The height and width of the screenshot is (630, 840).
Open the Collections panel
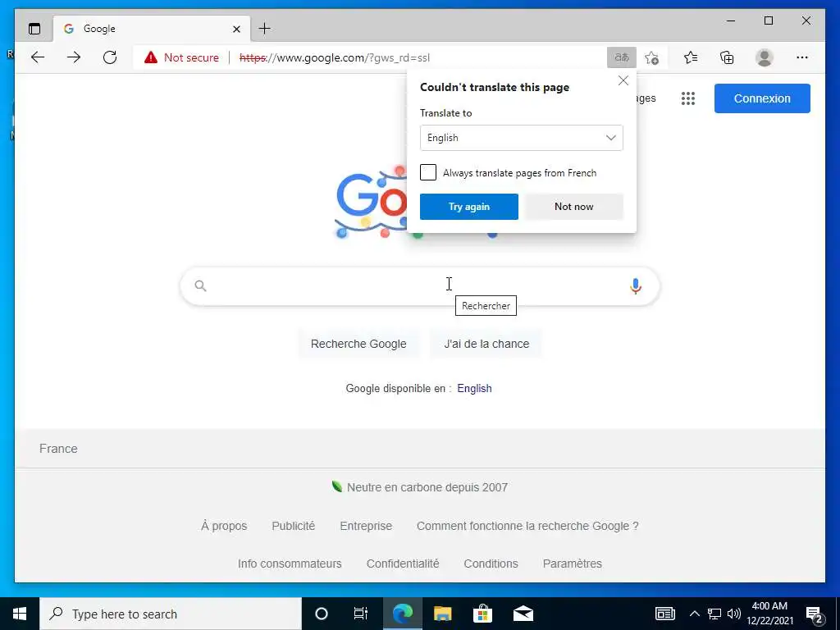pos(727,57)
